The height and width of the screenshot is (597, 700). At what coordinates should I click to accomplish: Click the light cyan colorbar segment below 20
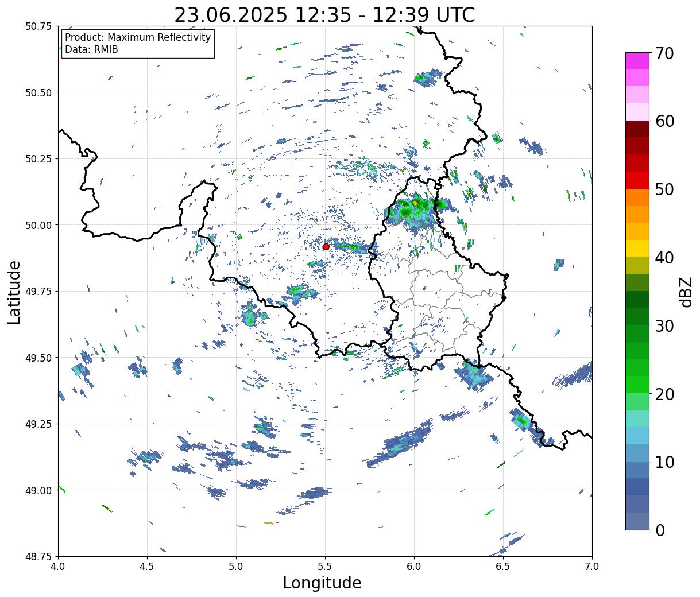point(637,419)
